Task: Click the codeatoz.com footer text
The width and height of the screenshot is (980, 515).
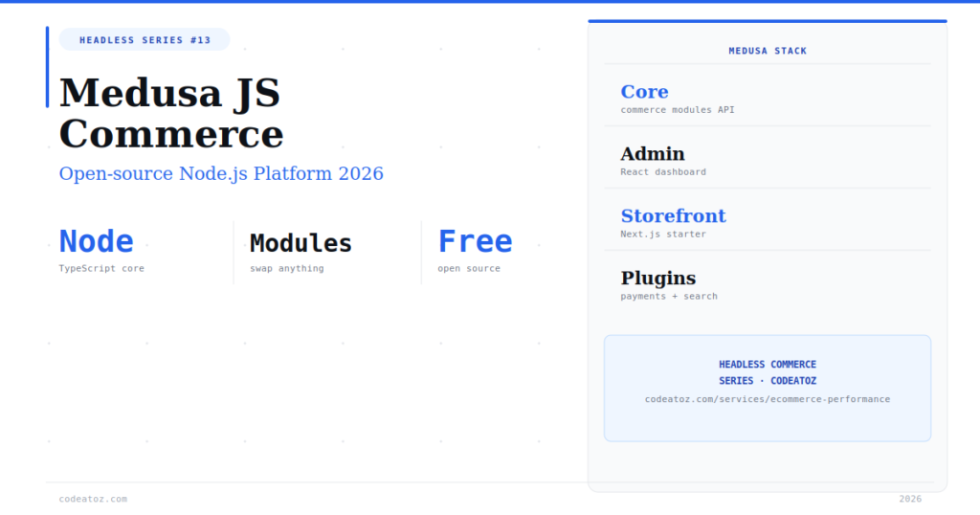Action: (x=93, y=499)
